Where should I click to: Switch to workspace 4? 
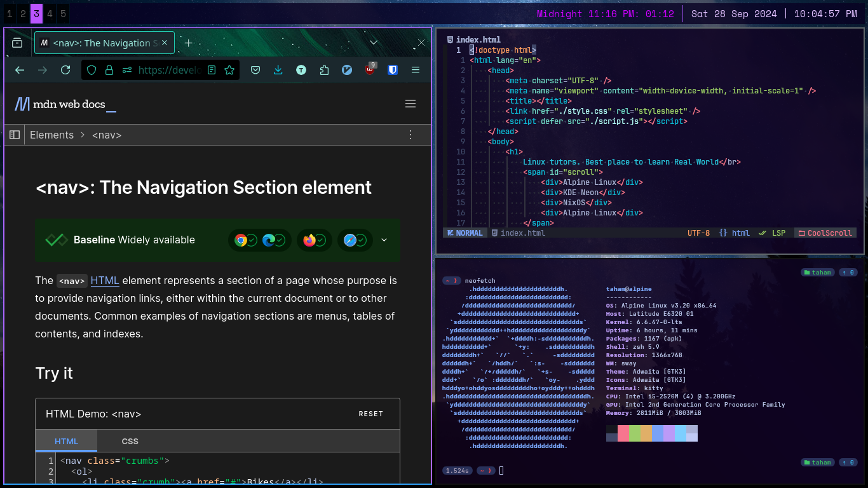coord(50,13)
